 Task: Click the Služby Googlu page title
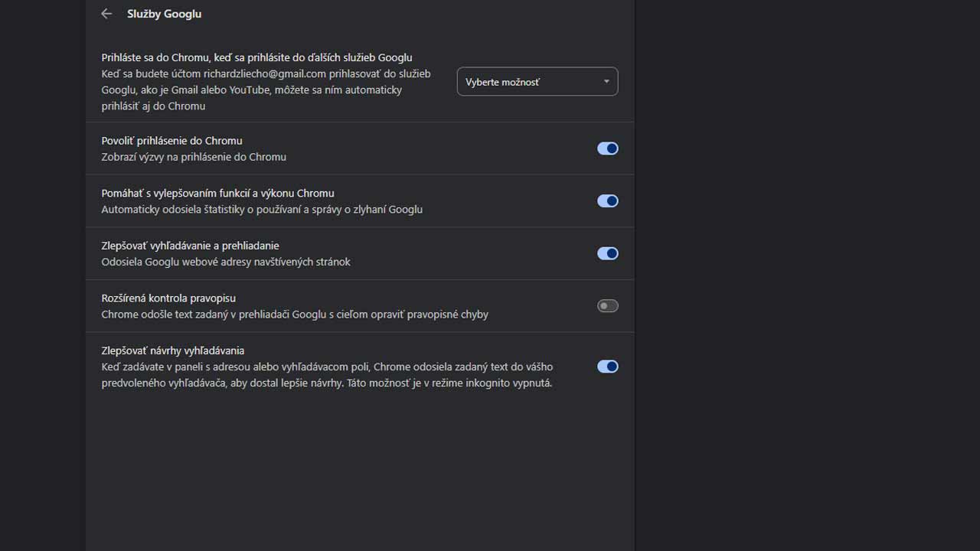[165, 14]
